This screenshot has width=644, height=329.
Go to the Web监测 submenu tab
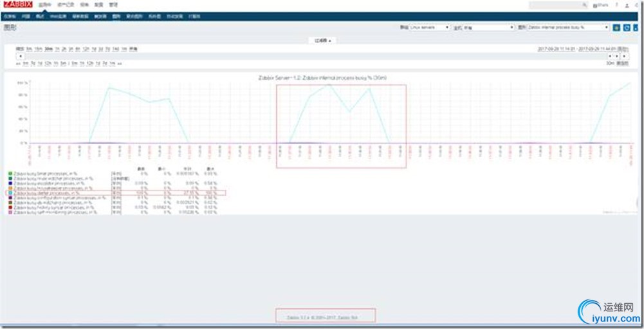point(59,17)
